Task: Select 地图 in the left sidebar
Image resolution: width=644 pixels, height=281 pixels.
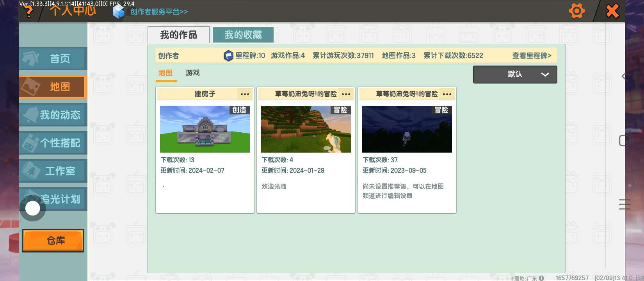Action: click(53, 87)
